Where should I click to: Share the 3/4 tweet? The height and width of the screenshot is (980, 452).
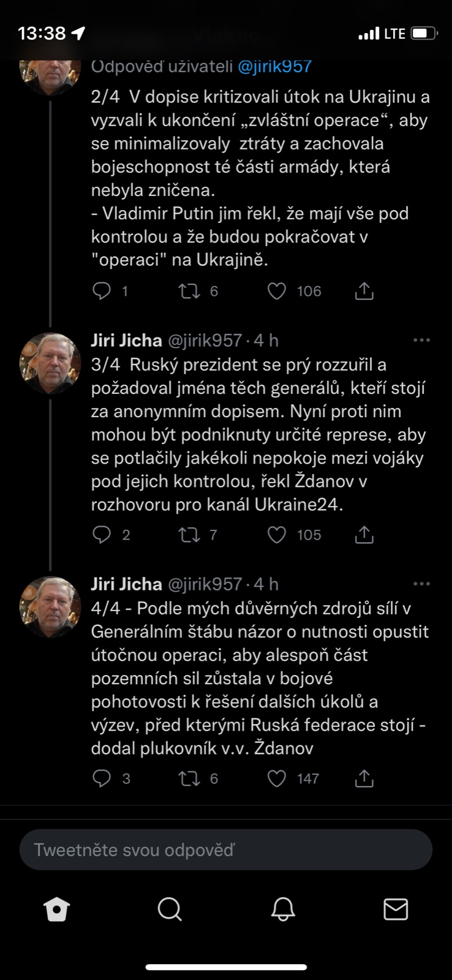click(x=364, y=535)
